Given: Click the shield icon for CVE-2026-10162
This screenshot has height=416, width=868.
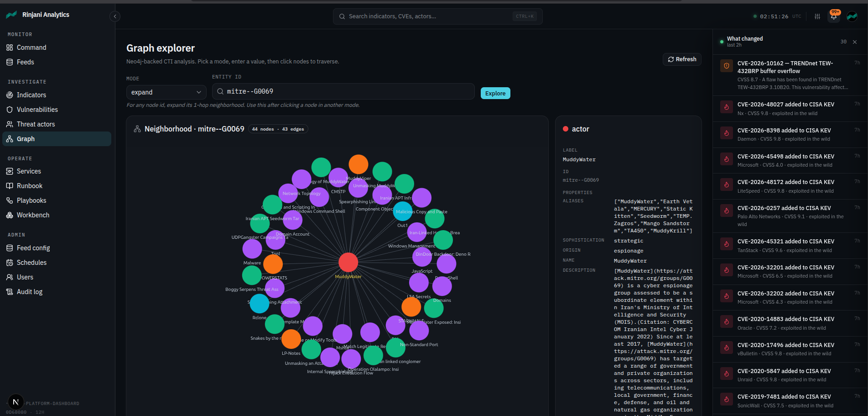Looking at the screenshot, I should point(726,66).
